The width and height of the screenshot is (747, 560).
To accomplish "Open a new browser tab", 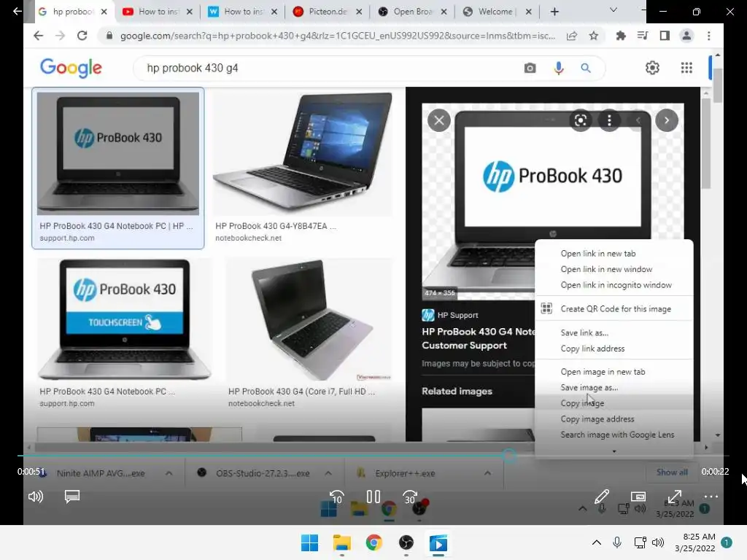I will point(554,12).
